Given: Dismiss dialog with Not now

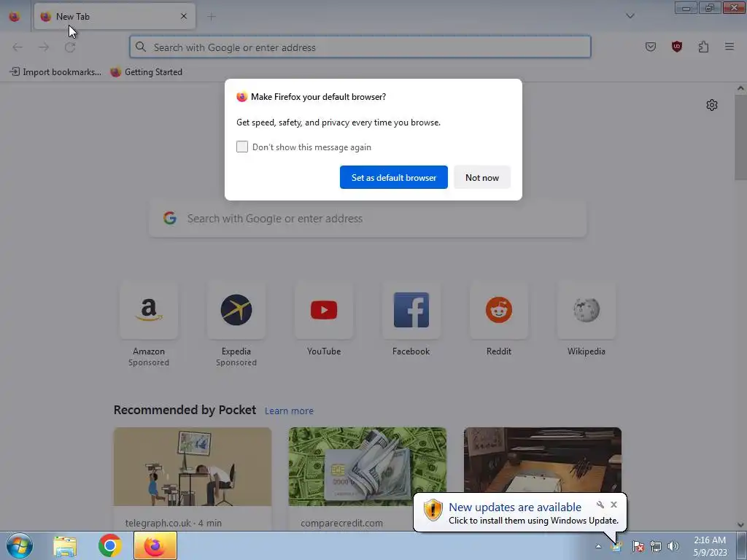Looking at the screenshot, I should coord(481,177).
